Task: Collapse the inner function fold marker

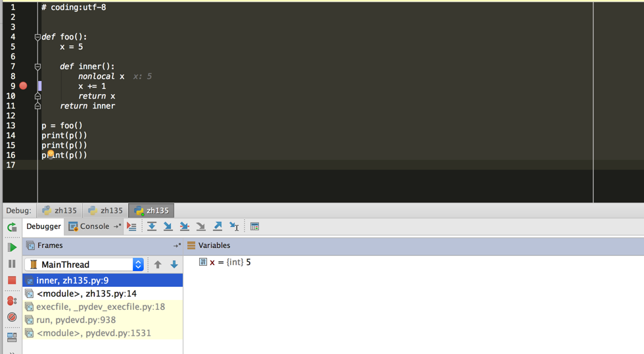Action: point(37,66)
